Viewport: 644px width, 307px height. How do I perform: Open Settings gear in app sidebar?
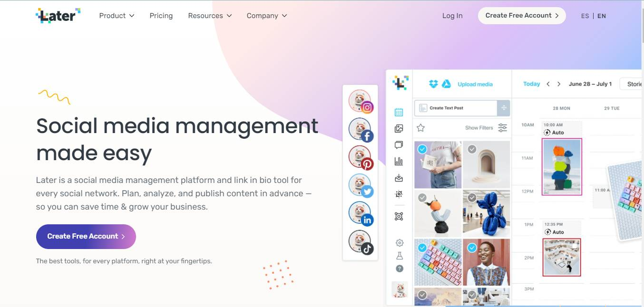[x=400, y=243]
